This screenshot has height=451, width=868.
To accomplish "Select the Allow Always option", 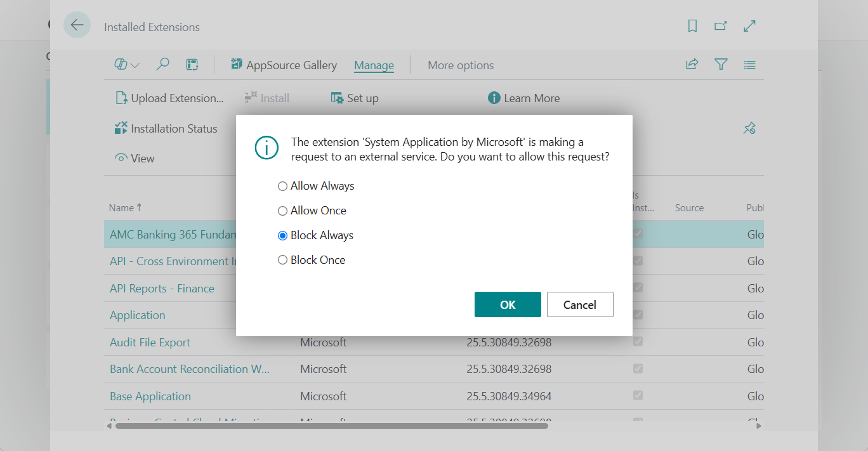I will [x=282, y=185].
